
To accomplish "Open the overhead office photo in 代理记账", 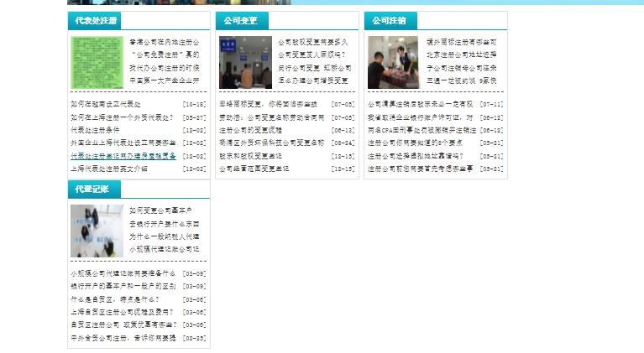I will click(x=97, y=231).
